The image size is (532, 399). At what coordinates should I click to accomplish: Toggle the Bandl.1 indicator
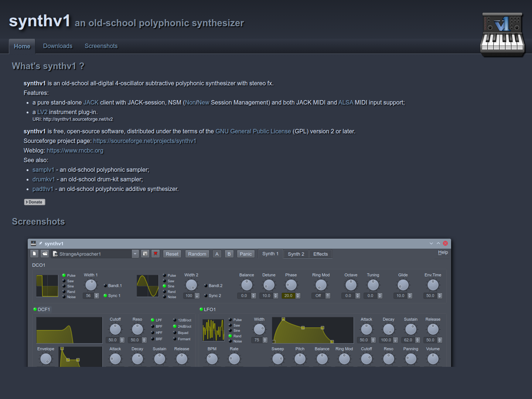coord(113,286)
